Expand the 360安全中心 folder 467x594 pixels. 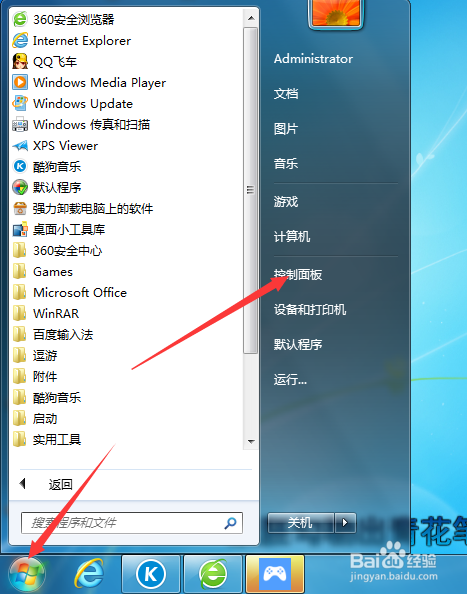click(x=58, y=250)
